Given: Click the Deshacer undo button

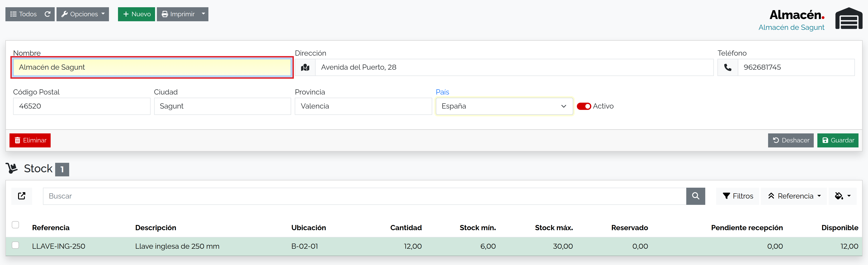Looking at the screenshot, I should coord(790,141).
